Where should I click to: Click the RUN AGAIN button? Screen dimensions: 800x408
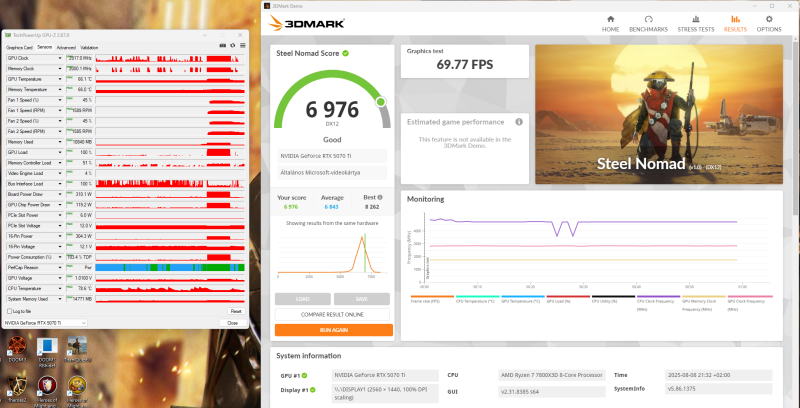(334, 330)
